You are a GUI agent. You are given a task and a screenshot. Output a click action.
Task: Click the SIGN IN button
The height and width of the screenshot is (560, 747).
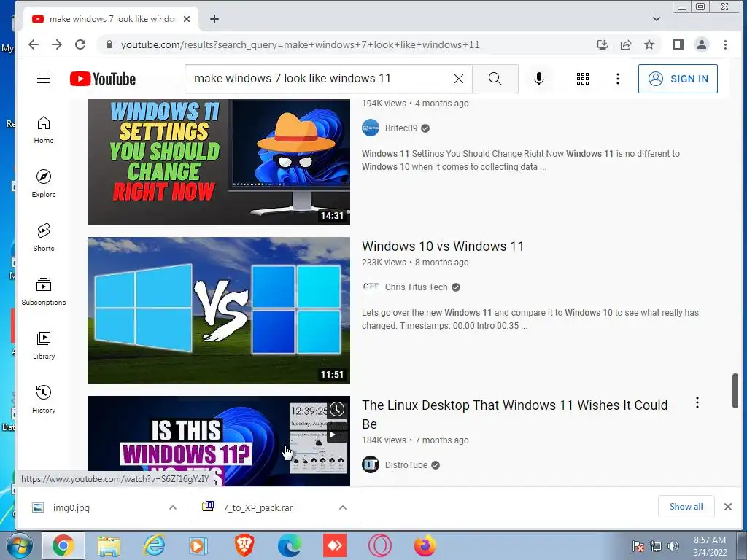click(678, 79)
